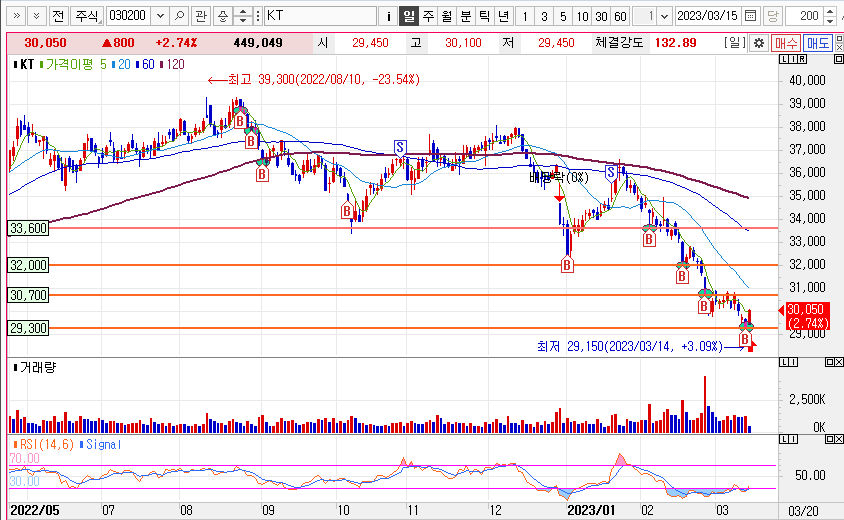Select the 60 interval button

point(621,16)
